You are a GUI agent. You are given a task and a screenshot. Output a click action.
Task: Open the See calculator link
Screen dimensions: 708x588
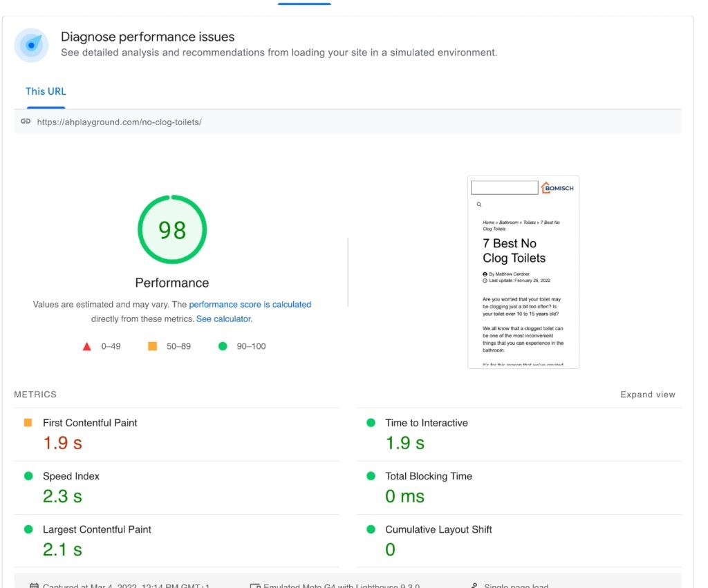224,319
